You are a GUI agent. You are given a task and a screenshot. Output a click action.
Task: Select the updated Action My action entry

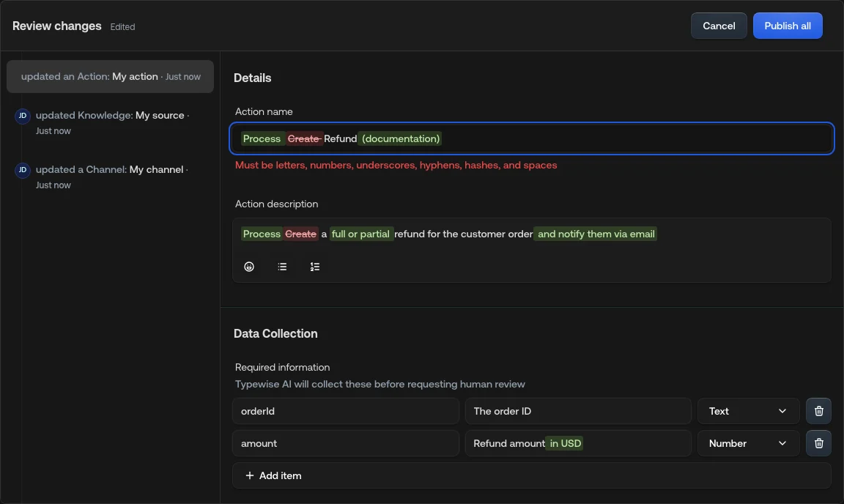[x=111, y=76]
